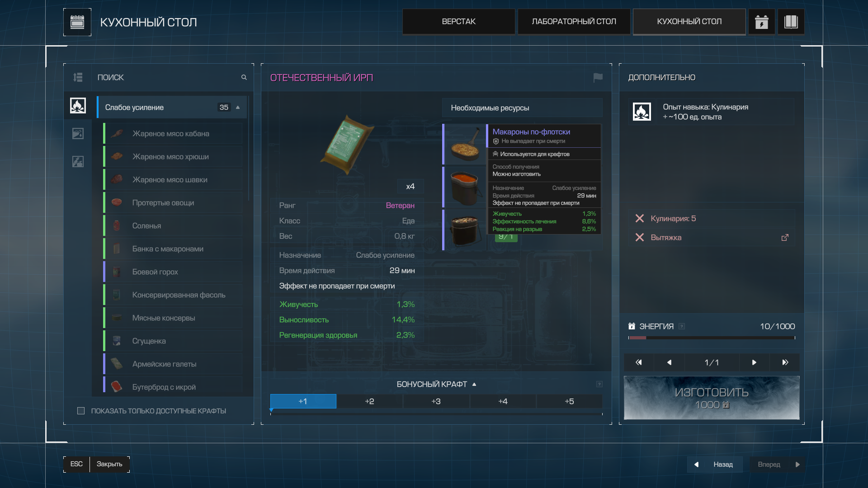Select Консервированная фасоль recipe

173,295
